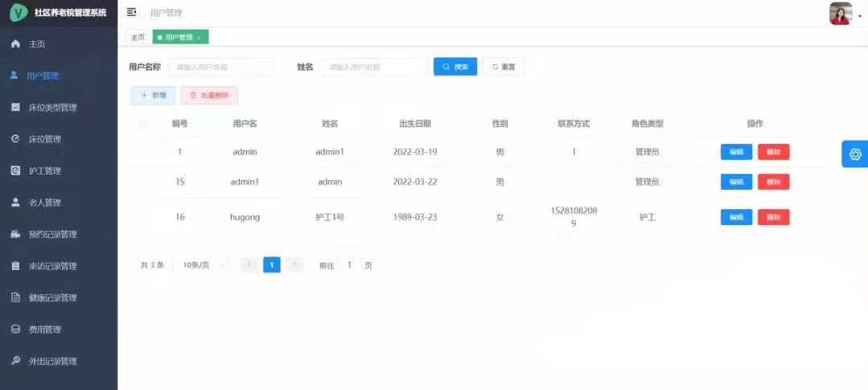Click the 新增 button to add a user
The image size is (868, 390).
point(153,95)
